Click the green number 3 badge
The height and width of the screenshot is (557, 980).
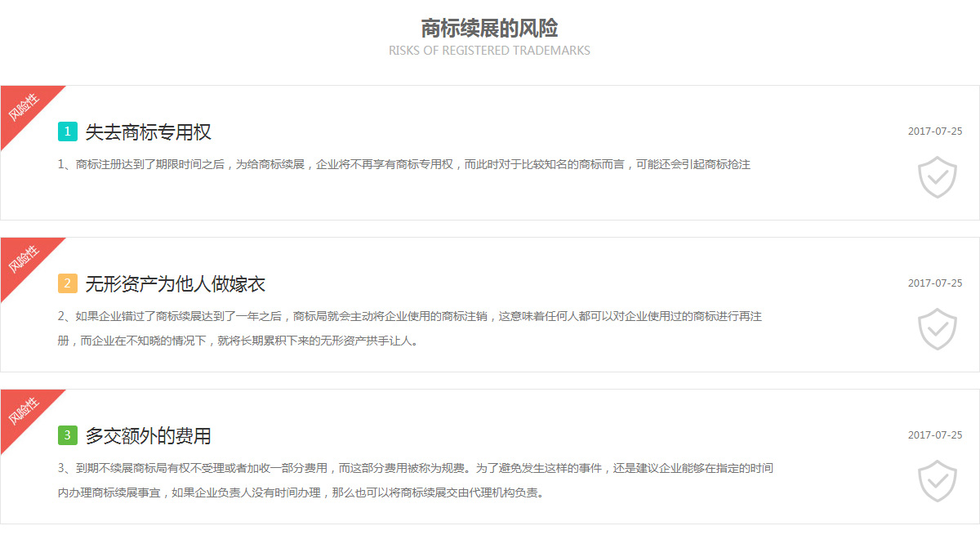tap(68, 435)
